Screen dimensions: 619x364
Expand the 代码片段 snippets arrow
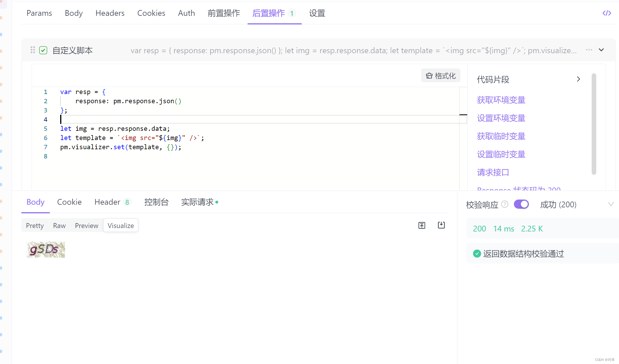(578, 79)
